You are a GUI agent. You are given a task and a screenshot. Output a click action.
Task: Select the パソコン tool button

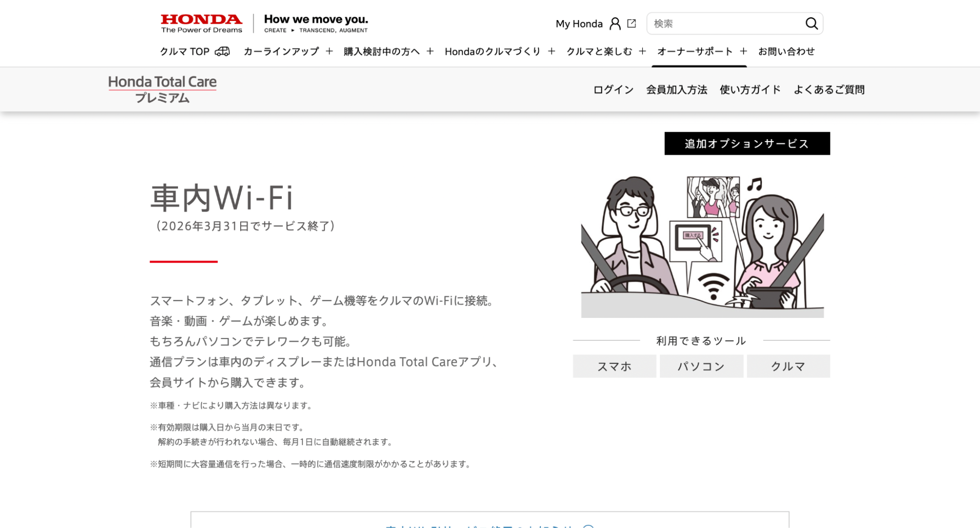(x=701, y=366)
